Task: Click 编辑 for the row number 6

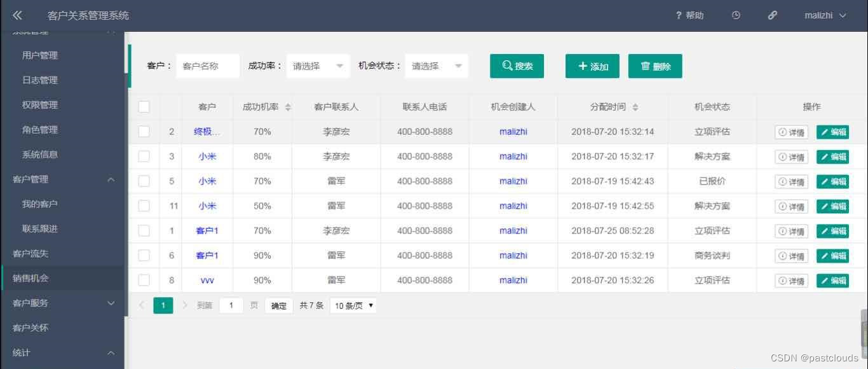Action: 832,256
